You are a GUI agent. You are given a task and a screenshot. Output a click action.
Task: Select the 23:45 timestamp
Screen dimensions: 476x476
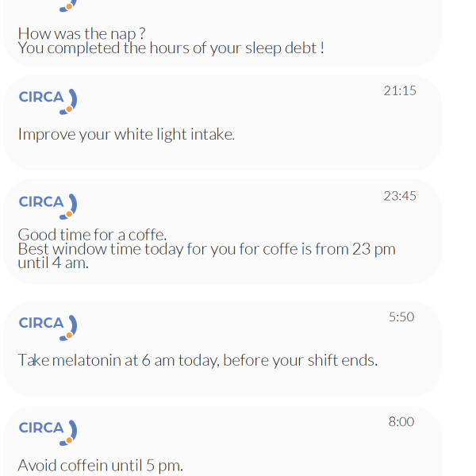pyautogui.click(x=399, y=195)
